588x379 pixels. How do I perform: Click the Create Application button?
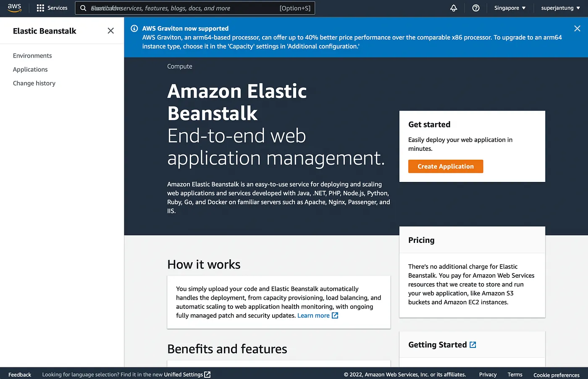[446, 166]
